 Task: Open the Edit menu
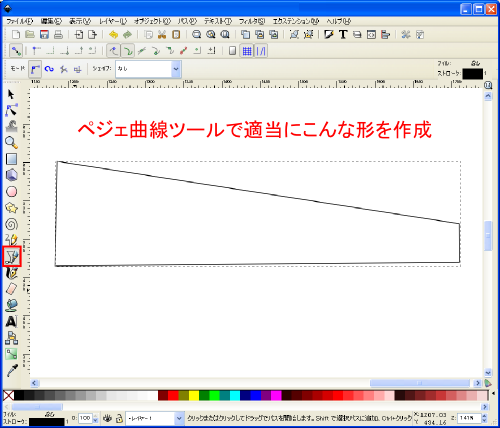pos(51,21)
